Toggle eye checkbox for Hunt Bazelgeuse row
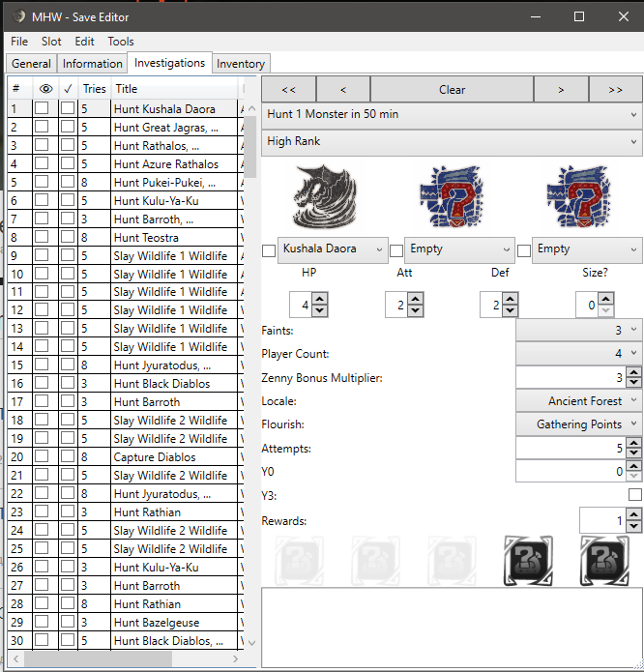644x672 pixels. coord(42,622)
